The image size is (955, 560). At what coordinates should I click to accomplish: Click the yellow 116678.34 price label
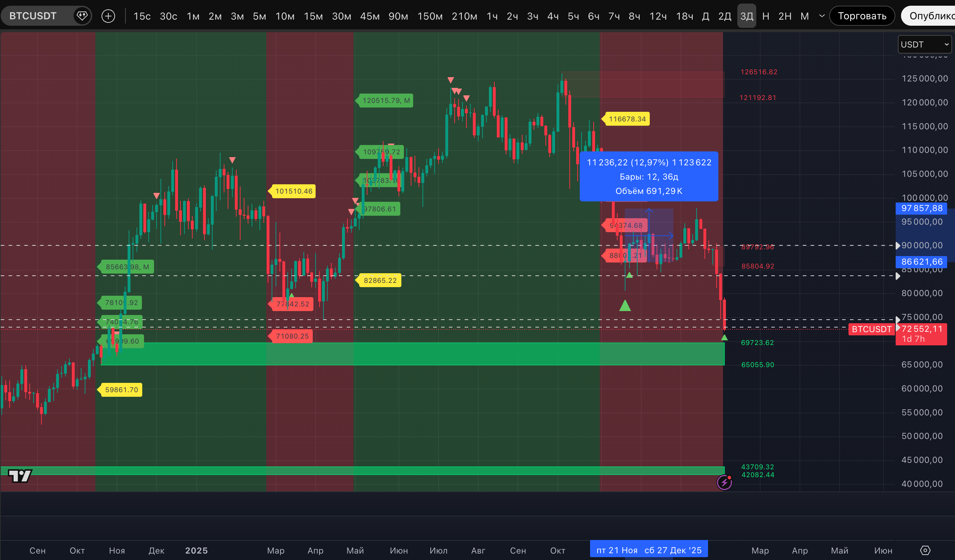627,119
